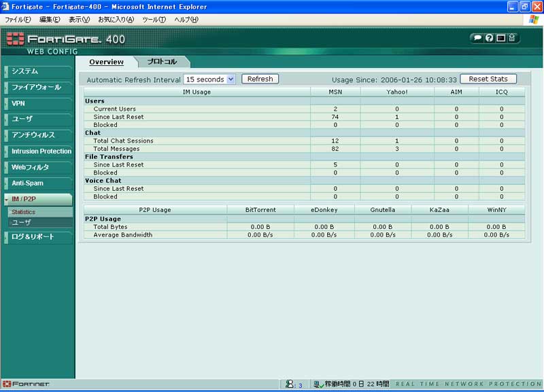Expand the システム sidebar menu
Screen dimensions: 544x392
(38, 71)
